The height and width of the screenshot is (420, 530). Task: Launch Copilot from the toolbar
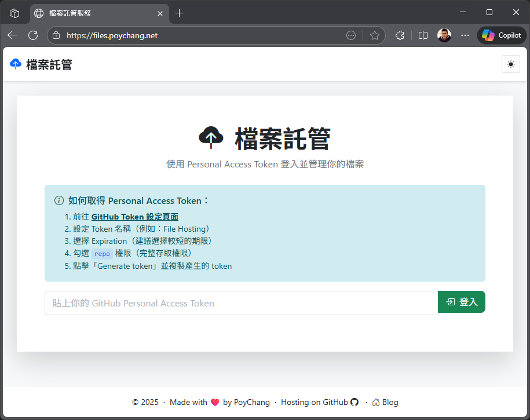click(x=502, y=35)
